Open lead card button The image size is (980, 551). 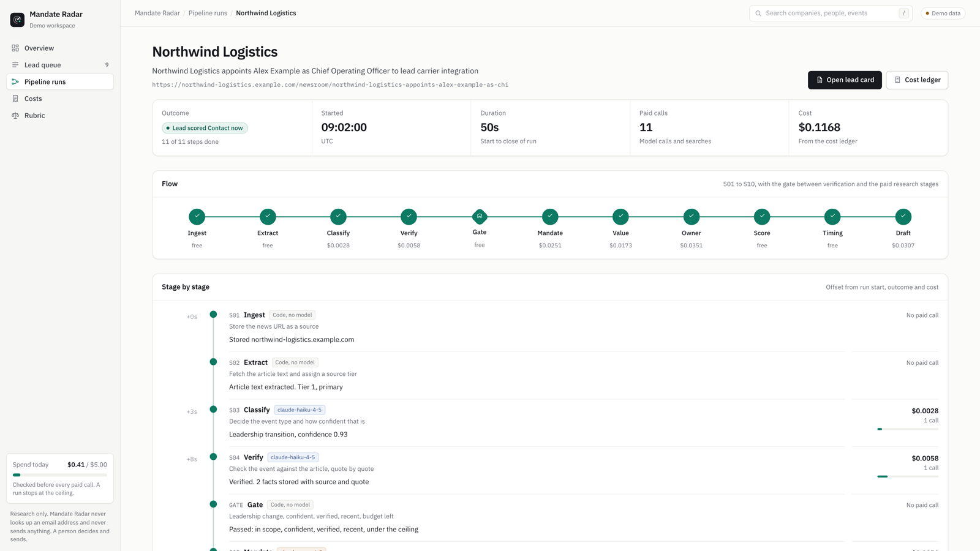(845, 80)
